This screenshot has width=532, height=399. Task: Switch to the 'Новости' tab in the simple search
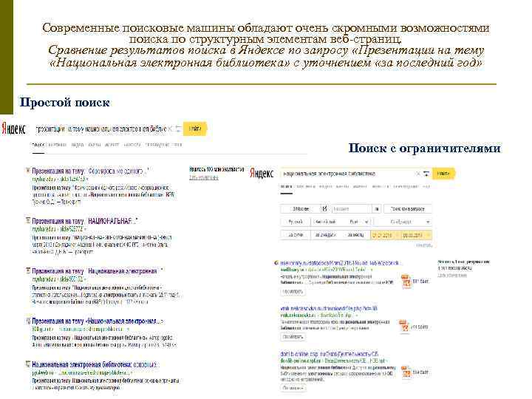(x=132, y=145)
